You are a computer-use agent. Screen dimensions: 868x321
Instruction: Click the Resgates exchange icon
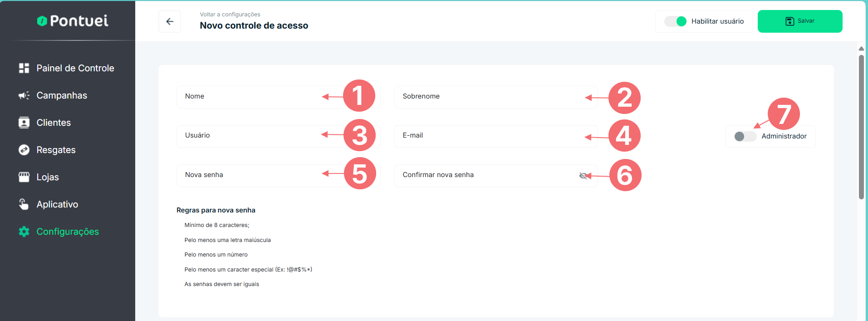pos(24,150)
